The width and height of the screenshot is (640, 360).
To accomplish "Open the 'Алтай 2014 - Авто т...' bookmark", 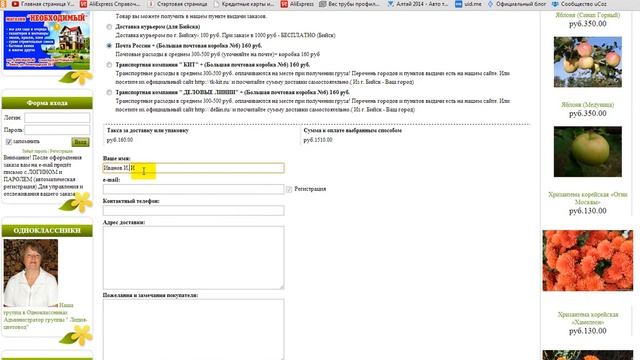I will pyautogui.click(x=417, y=4).
